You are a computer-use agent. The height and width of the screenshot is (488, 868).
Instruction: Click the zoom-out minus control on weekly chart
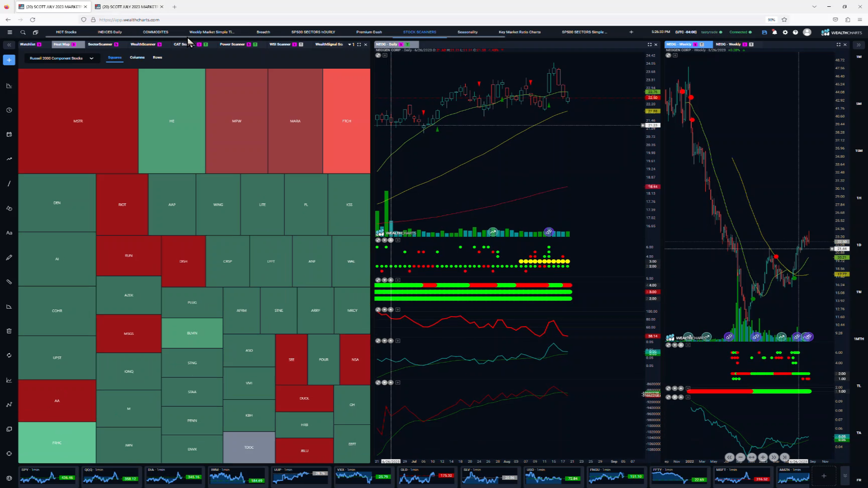(741, 457)
